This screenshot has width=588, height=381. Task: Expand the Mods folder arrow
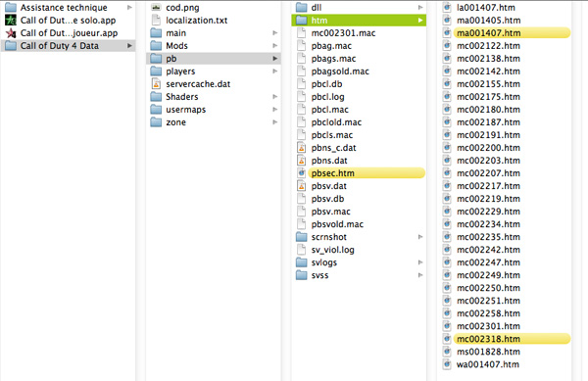[x=274, y=46]
